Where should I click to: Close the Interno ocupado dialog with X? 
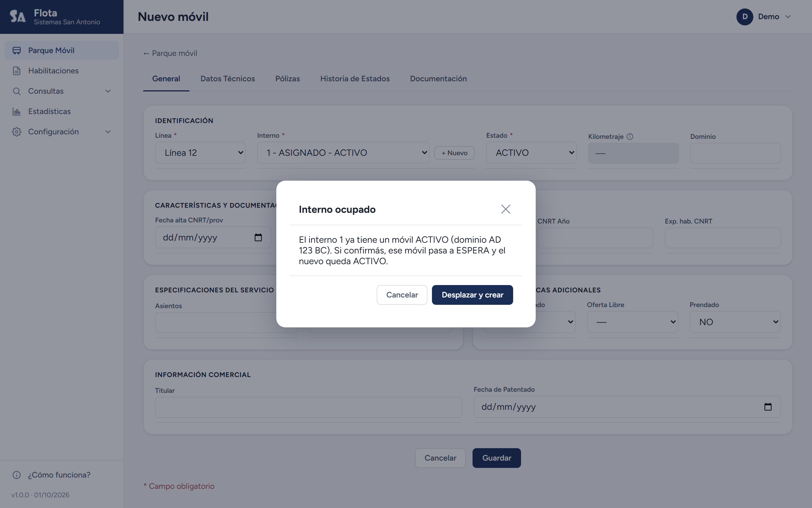(x=506, y=209)
